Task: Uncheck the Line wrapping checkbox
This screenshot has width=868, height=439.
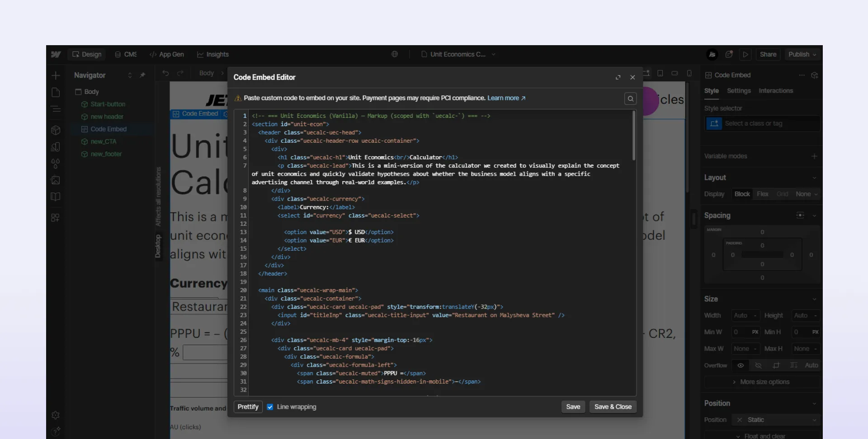Action: [x=270, y=407]
